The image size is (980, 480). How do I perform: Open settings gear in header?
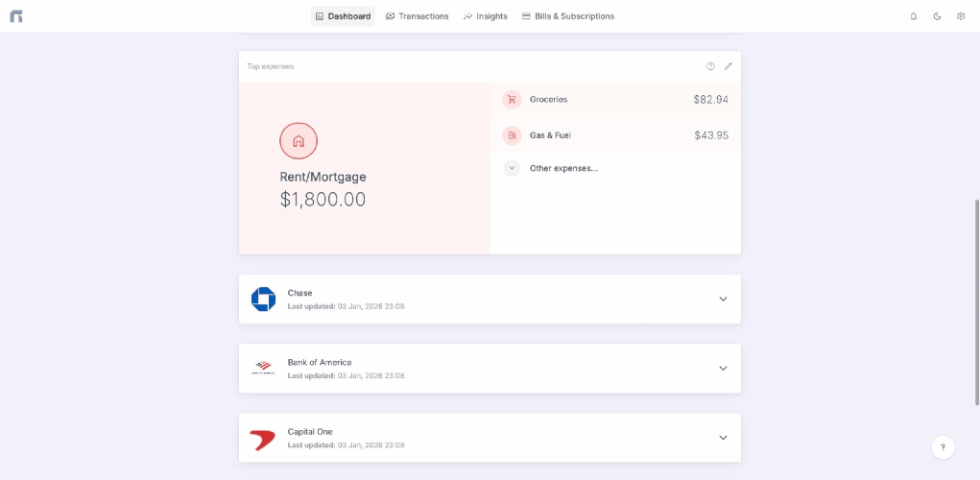click(x=961, y=16)
